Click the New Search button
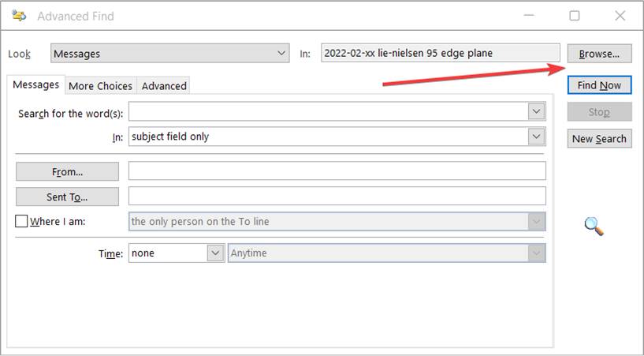The image size is (644, 356). [599, 139]
